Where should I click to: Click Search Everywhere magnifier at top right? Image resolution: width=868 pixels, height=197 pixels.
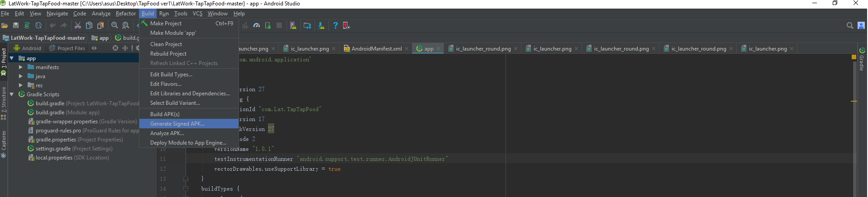850,26
